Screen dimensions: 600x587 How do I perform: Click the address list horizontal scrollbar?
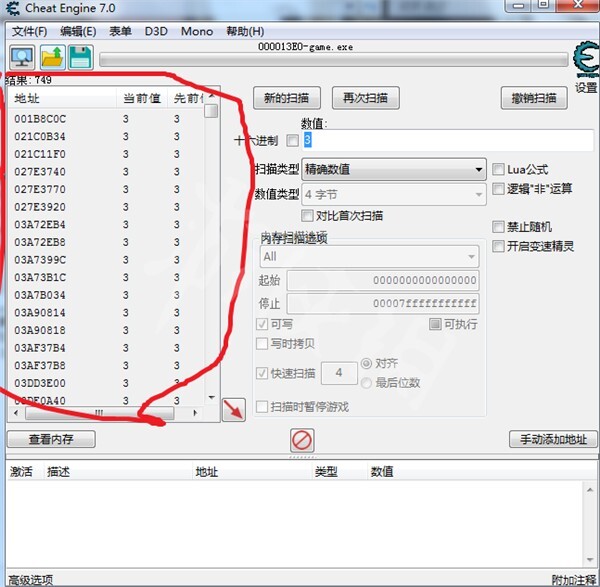click(x=100, y=412)
